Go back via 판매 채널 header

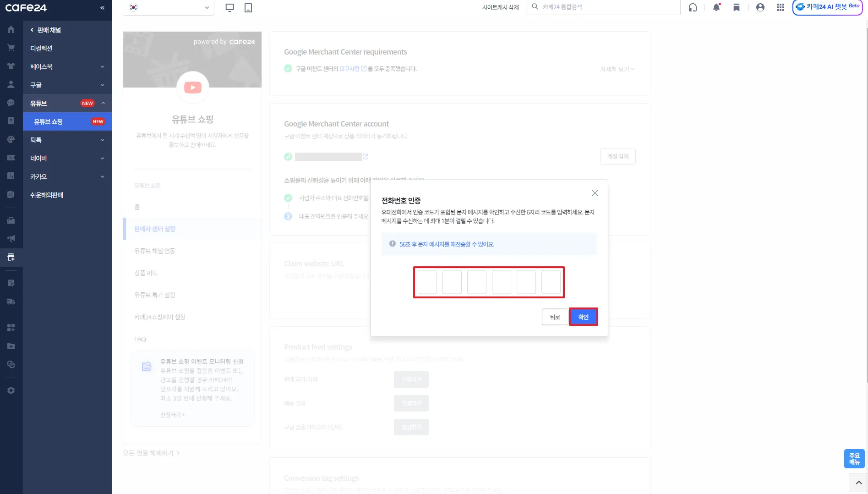pyautogui.click(x=46, y=30)
